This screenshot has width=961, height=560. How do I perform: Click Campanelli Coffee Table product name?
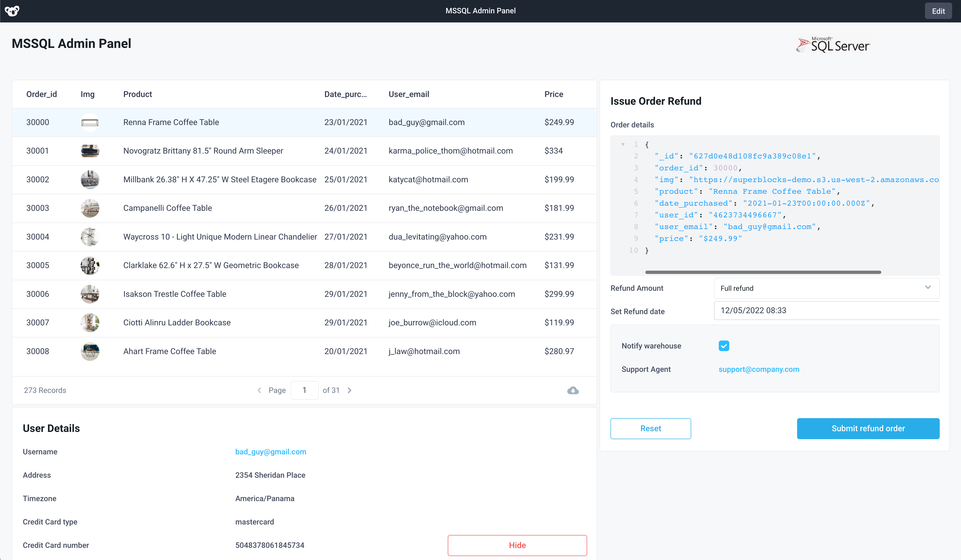pos(167,208)
